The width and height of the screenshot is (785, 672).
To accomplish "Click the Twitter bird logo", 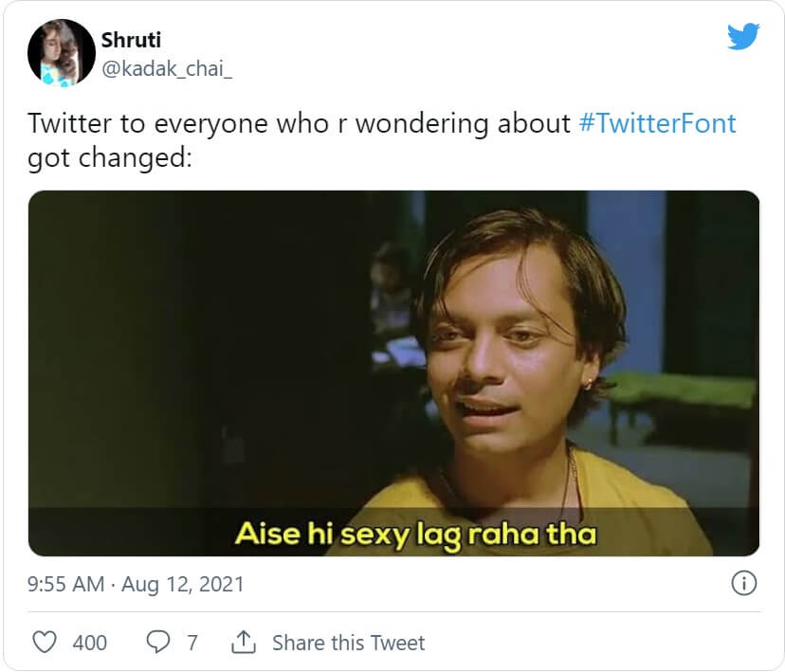I will click(x=743, y=37).
